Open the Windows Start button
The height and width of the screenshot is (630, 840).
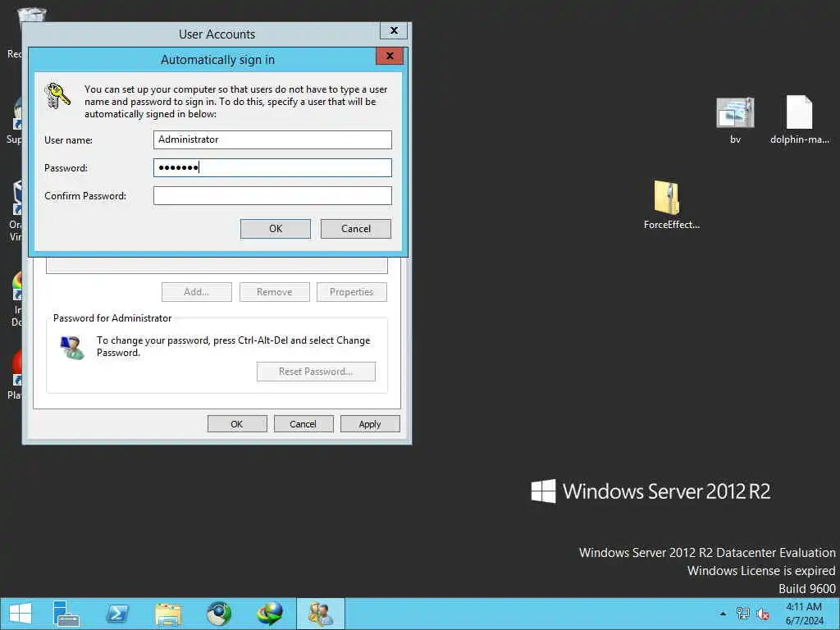pyautogui.click(x=21, y=614)
